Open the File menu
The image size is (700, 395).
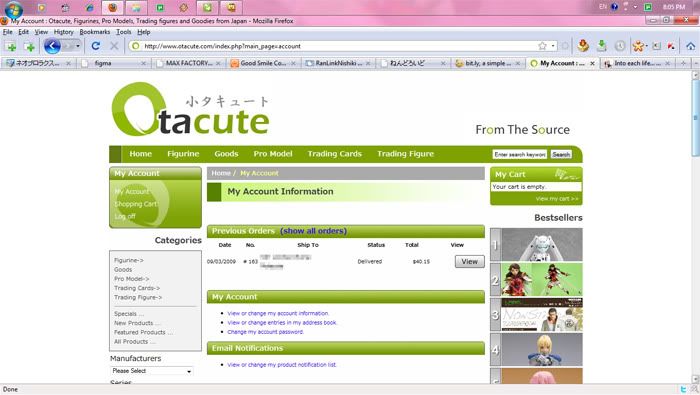(8, 32)
